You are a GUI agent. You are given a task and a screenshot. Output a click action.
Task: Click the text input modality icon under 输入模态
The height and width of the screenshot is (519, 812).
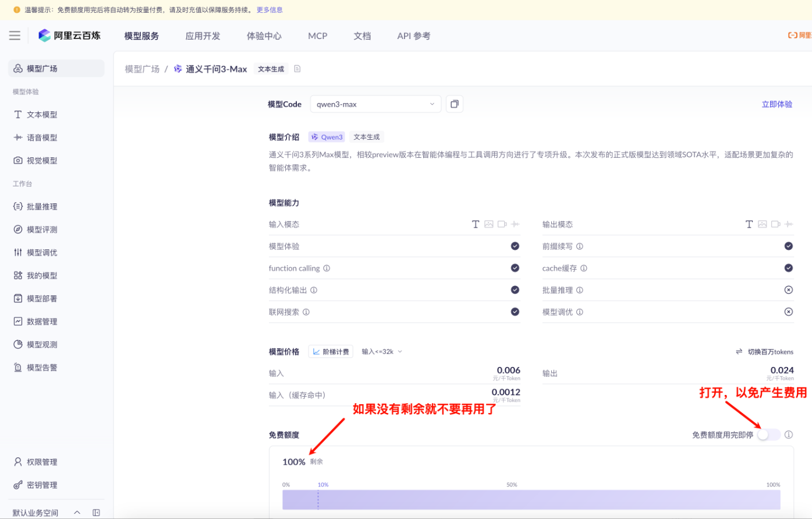click(476, 224)
